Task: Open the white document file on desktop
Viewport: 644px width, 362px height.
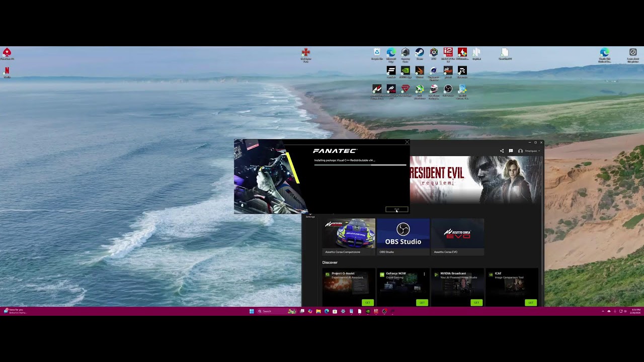Action: [x=505, y=54]
